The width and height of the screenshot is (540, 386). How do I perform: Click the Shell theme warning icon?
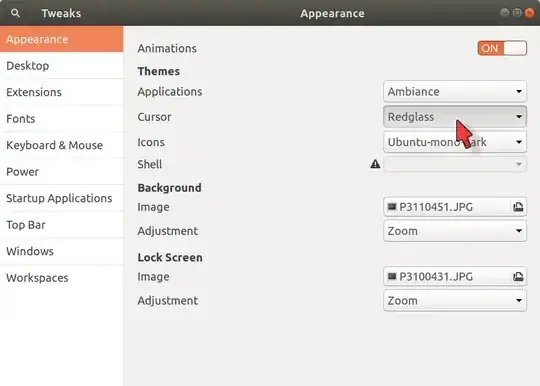point(375,164)
